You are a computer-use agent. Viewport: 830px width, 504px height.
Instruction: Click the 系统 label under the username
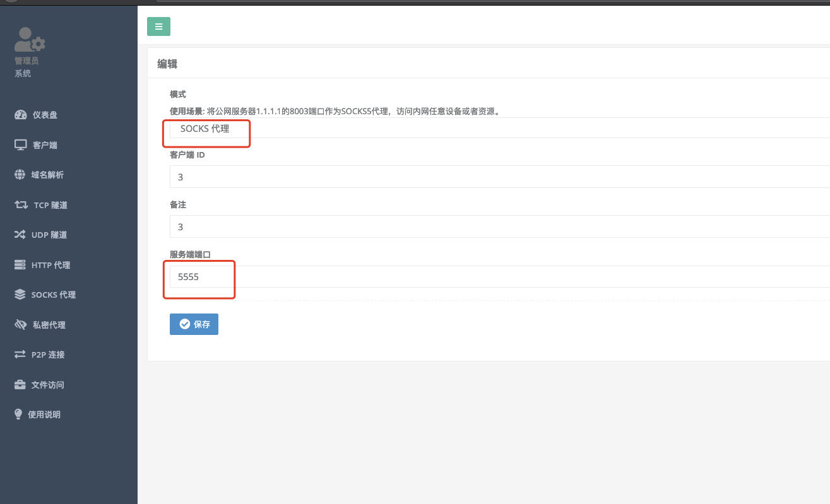tap(23, 73)
